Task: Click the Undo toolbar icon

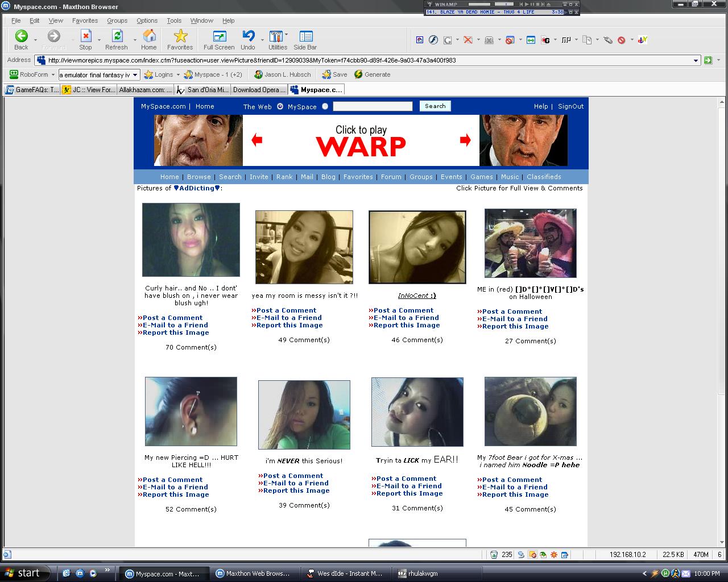Action: (248, 37)
